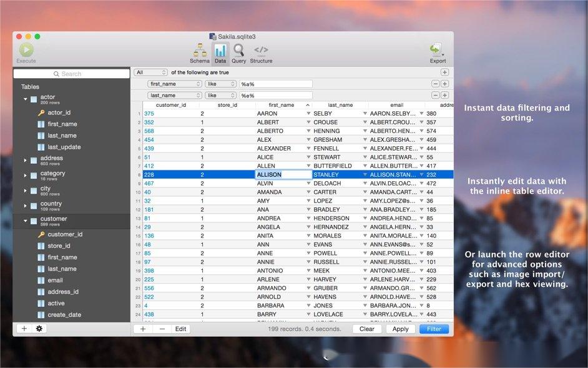Image resolution: width=588 pixels, height=368 pixels.
Task: Click the Sakila.sqlite3 title document icon
Action: (213, 36)
